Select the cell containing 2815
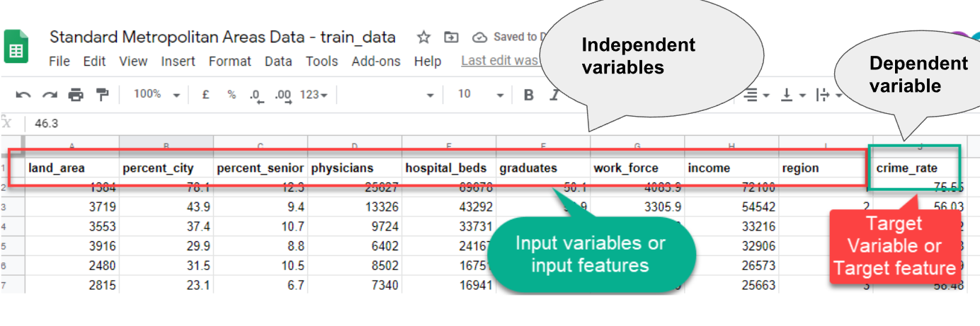Image resolution: width=980 pixels, height=326 pixels. point(72,285)
